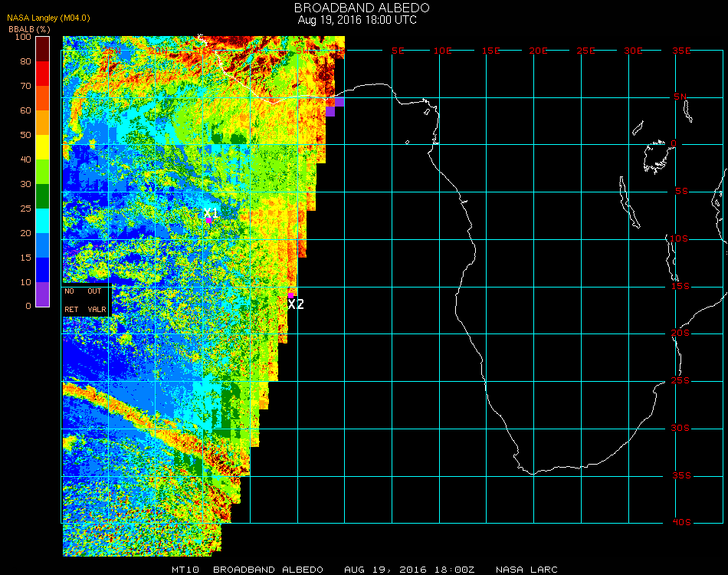Click the 40S latitude label
The height and width of the screenshot is (575, 728).
click(x=681, y=523)
